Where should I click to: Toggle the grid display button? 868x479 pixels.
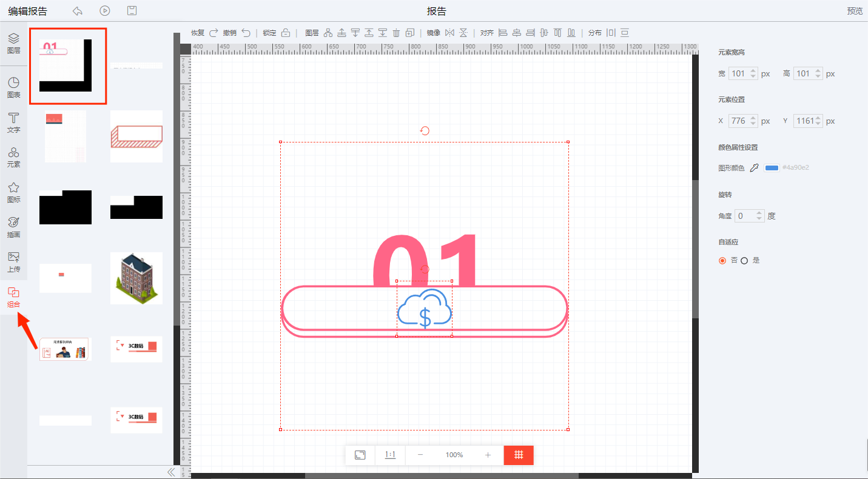pyautogui.click(x=519, y=455)
